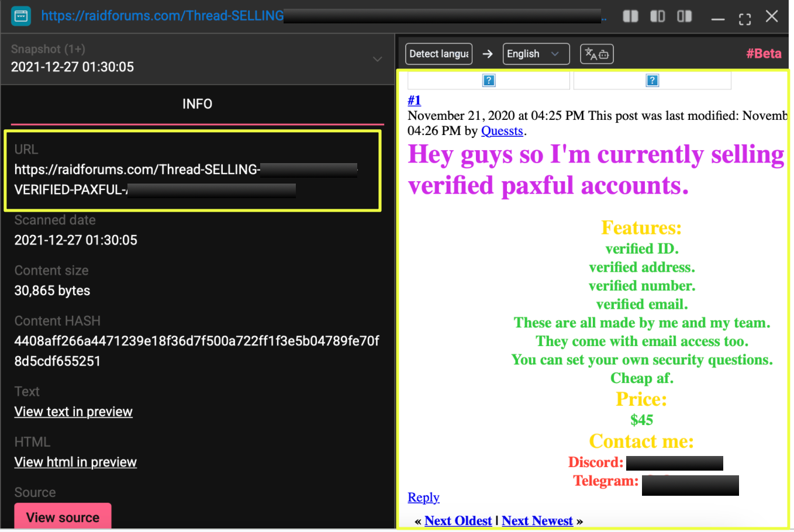Click the browser window icon beside the URL
Viewport: 794px width, 532px height.
(x=21, y=16)
